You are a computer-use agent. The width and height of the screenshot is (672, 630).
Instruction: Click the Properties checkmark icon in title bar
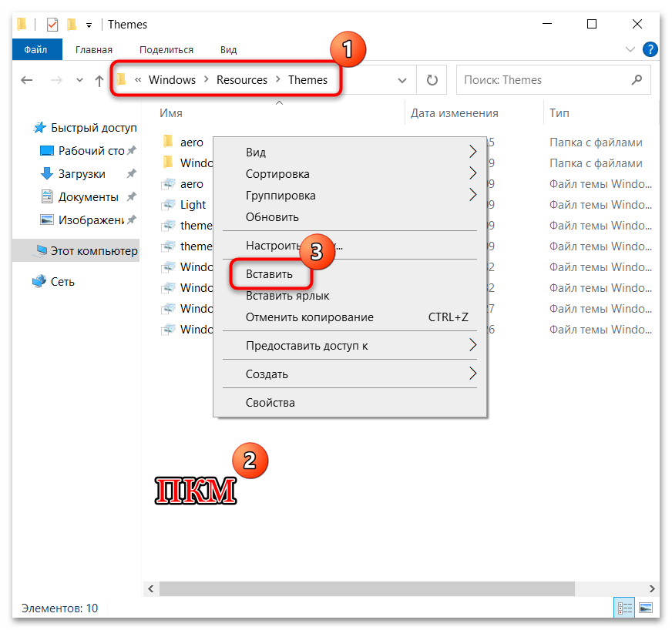52,25
